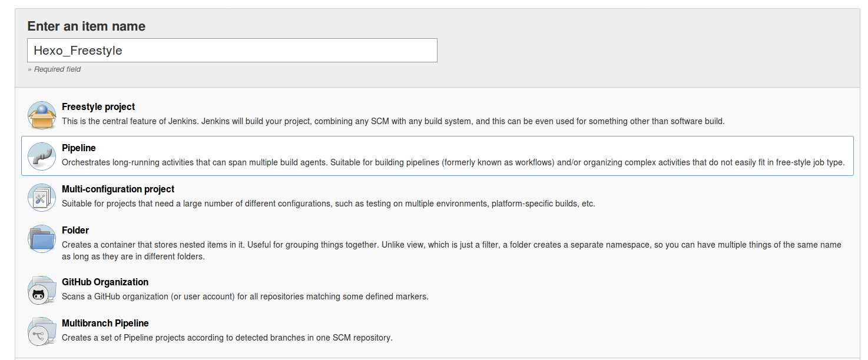Pick the Multibranch Pipeline title
This screenshot has width=868, height=360.
[x=105, y=324]
